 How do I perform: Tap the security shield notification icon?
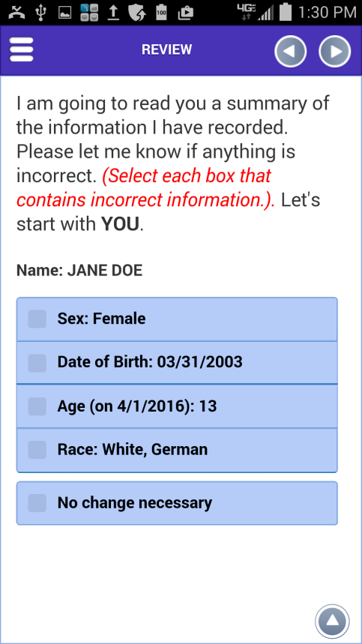pos(137,13)
